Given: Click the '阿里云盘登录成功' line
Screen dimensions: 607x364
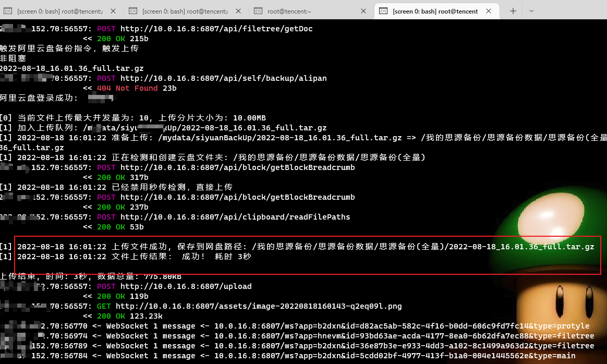Looking at the screenshot, I should (x=57, y=98).
